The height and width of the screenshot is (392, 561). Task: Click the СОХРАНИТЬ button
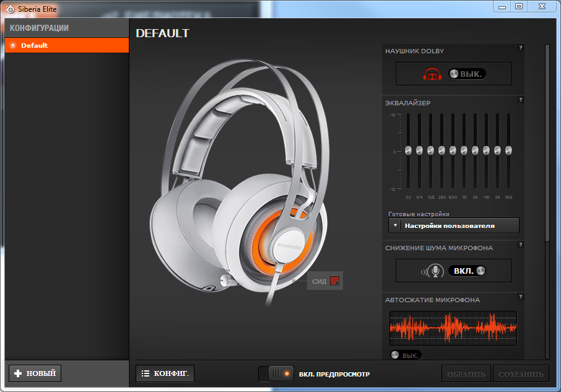[521, 374]
